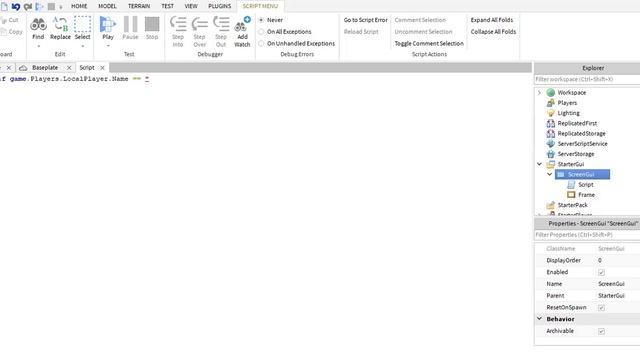
Task: Click the Pause test button
Action: tap(130, 28)
